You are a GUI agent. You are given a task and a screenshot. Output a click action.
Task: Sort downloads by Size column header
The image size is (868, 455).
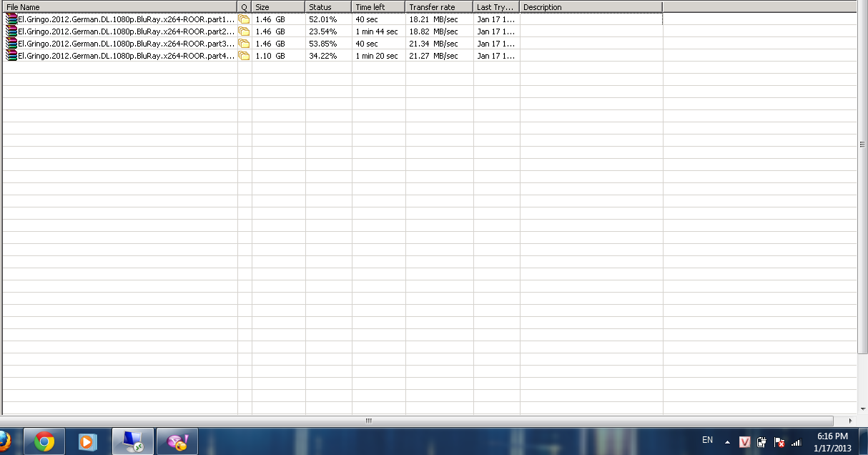pyautogui.click(x=279, y=7)
